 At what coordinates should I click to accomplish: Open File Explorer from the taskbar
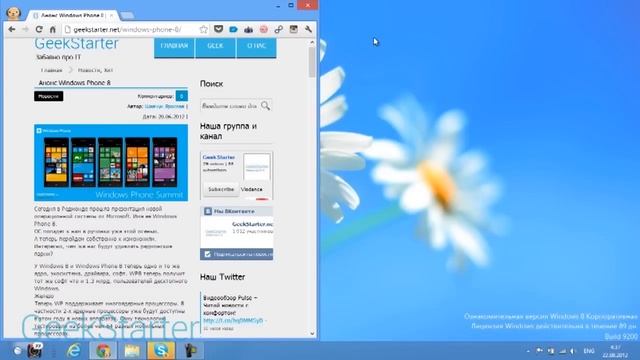click(x=132, y=350)
